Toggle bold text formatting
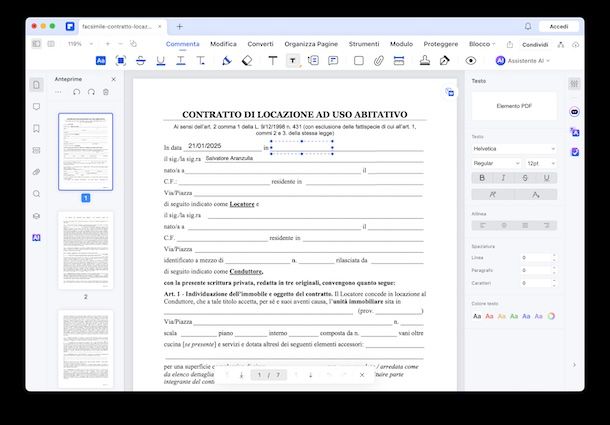This screenshot has width=610, height=425. (x=482, y=178)
